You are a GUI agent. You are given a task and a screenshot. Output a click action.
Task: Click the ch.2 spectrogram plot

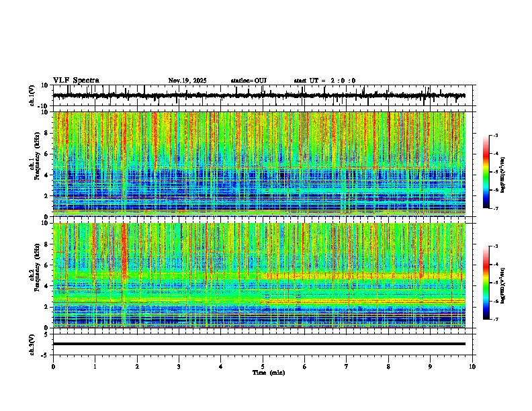pos(259,275)
